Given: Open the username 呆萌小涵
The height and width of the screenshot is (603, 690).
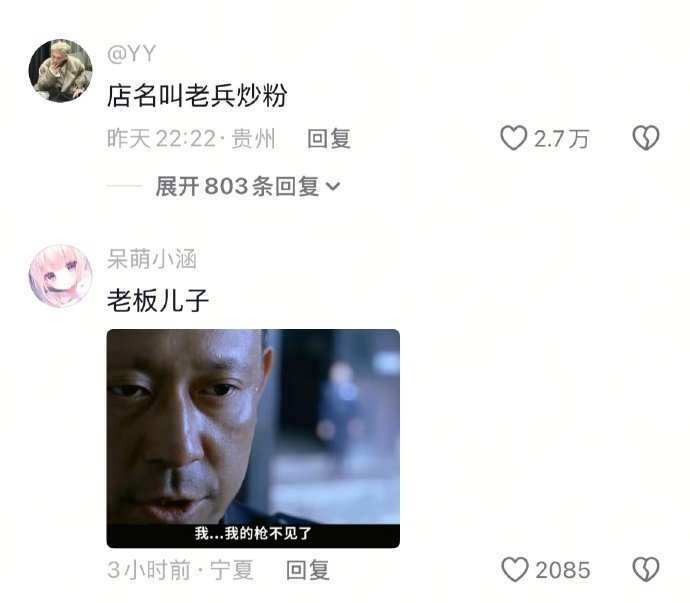Looking at the screenshot, I should (x=152, y=259).
